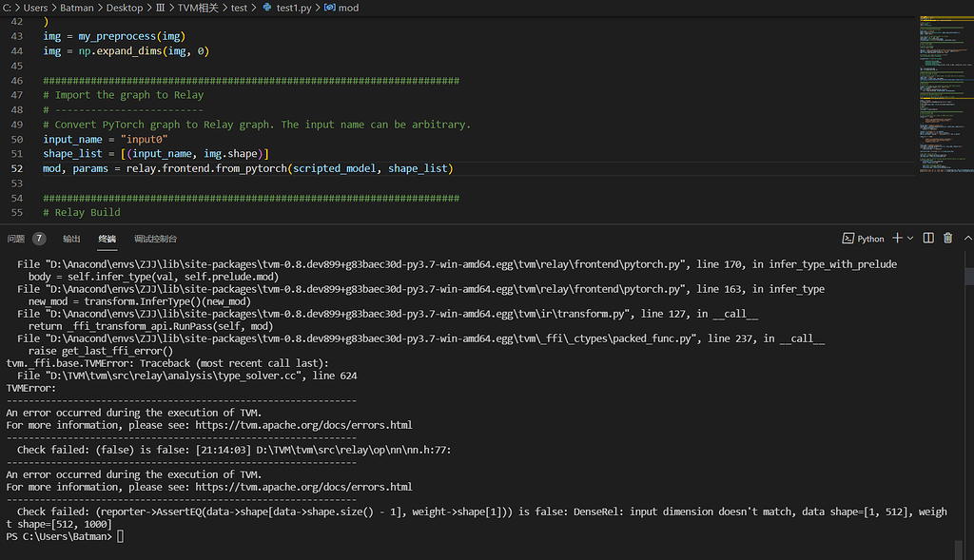
Task: Click the Desktop breadcrumb segment
Action: (123, 8)
